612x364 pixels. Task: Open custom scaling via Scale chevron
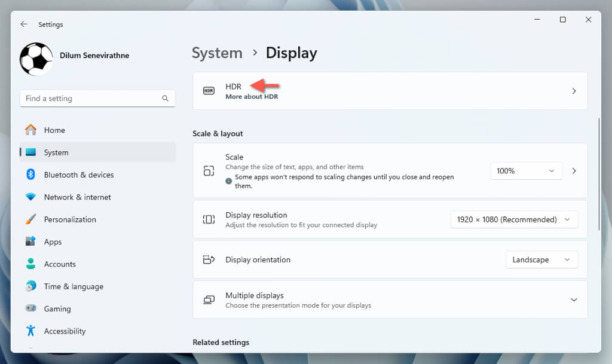tap(574, 171)
